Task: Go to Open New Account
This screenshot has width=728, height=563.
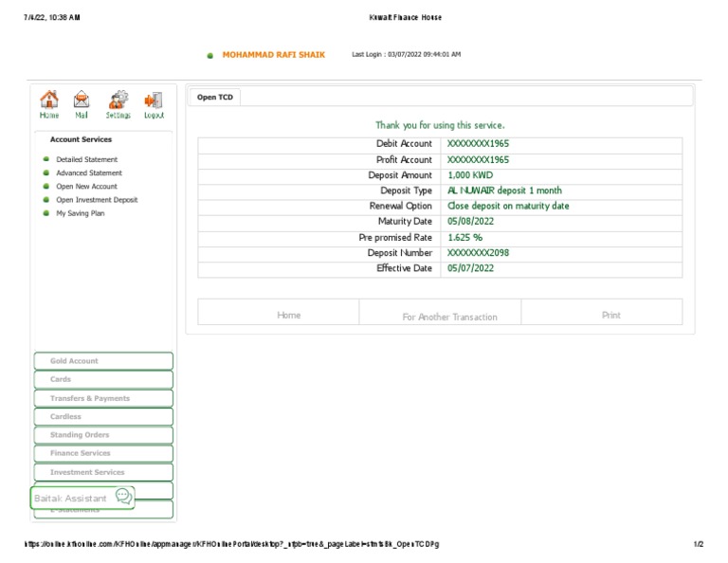Action: pyautogui.click(x=87, y=186)
